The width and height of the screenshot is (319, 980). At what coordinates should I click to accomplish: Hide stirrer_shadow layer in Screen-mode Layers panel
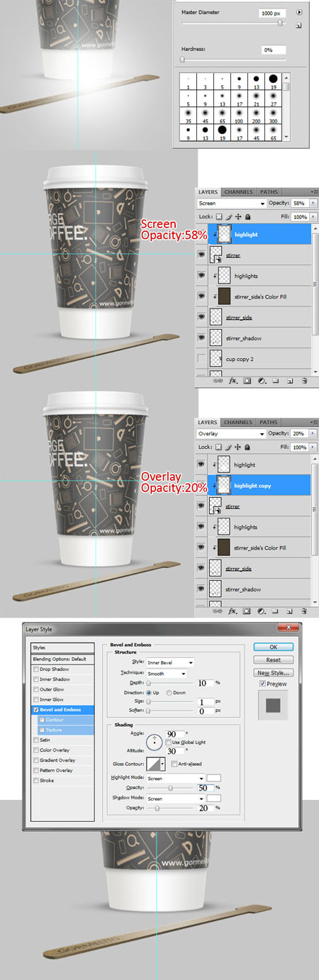tap(202, 338)
